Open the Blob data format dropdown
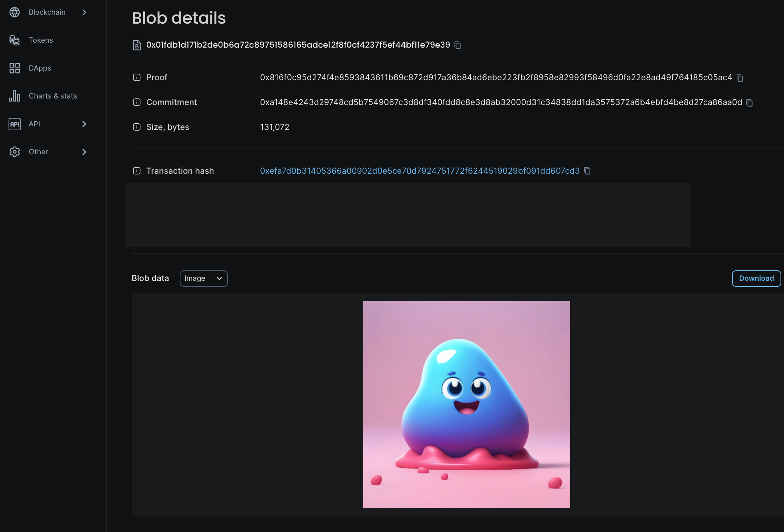This screenshot has width=784, height=532. pyautogui.click(x=203, y=278)
